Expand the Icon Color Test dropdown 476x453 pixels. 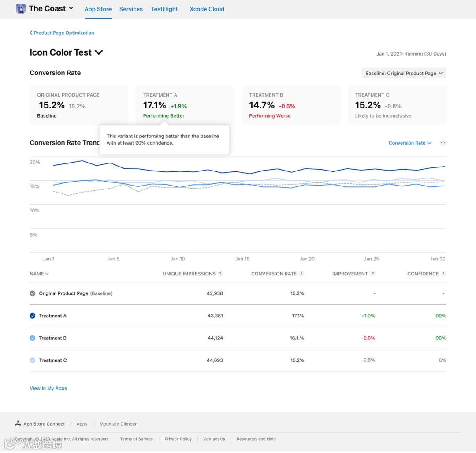pos(99,52)
